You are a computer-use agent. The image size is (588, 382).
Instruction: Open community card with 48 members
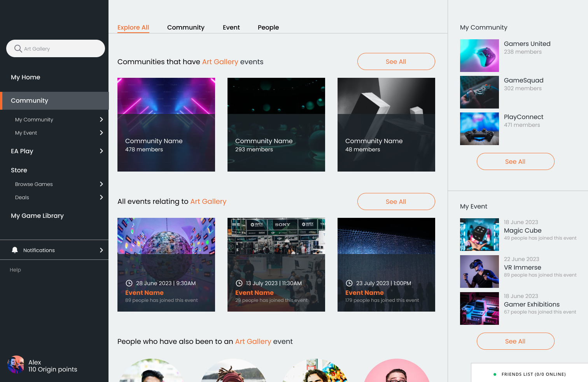point(386,124)
